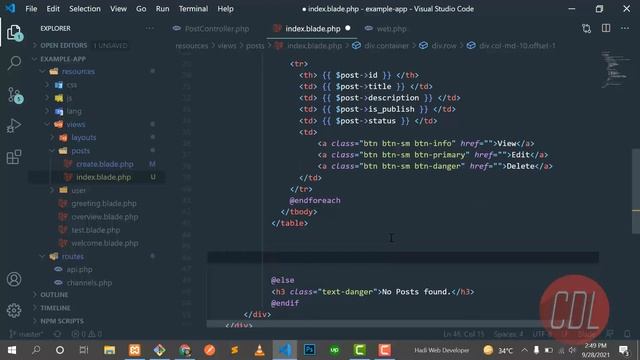Open welcome.blade.php file
This screenshot has height=360, width=640.
[104, 243]
